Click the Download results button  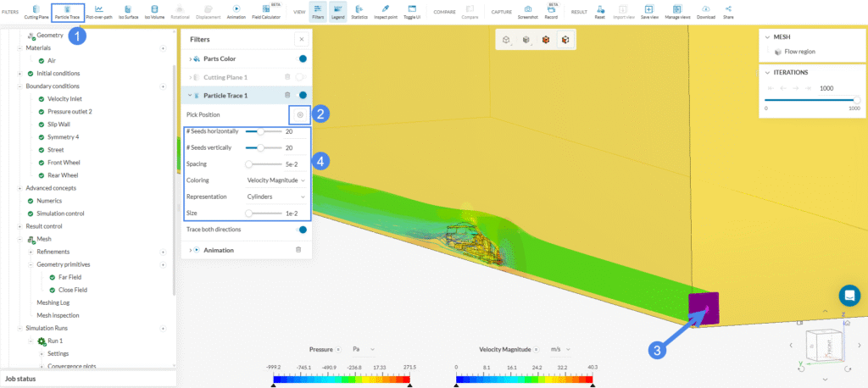[x=706, y=12]
